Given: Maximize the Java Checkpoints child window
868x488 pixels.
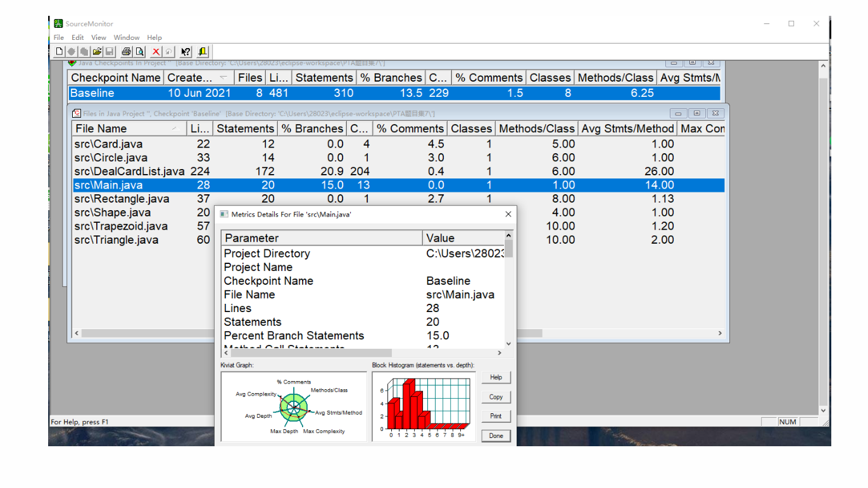Looking at the screenshot, I should tap(692, 63).
